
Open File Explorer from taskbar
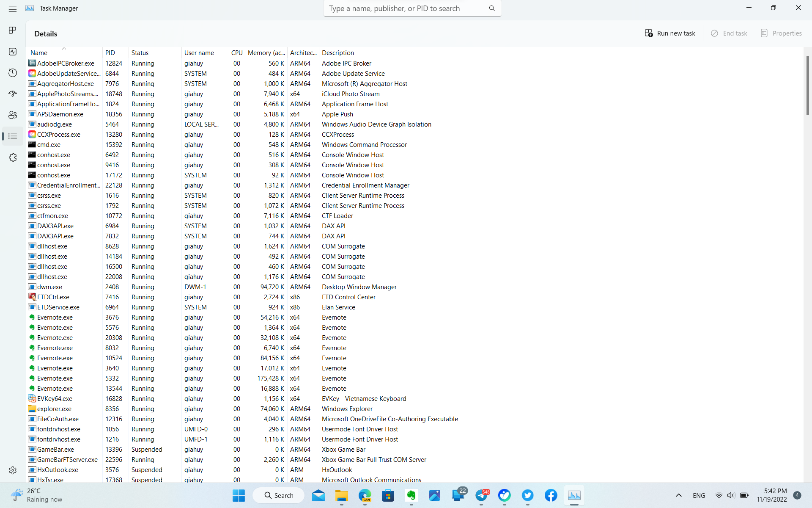coord(342,495)
